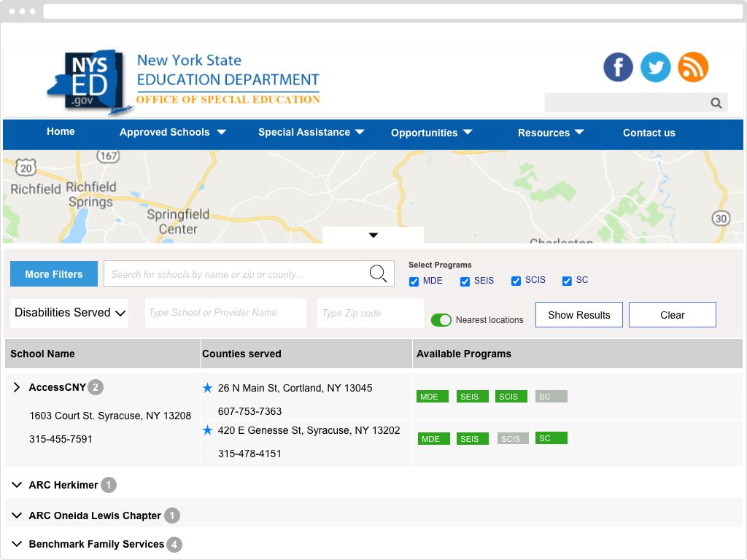Expand the ARC Herkimer row
Image resolution: width=747 pixels, height=560 pixels.
[18, 485]
